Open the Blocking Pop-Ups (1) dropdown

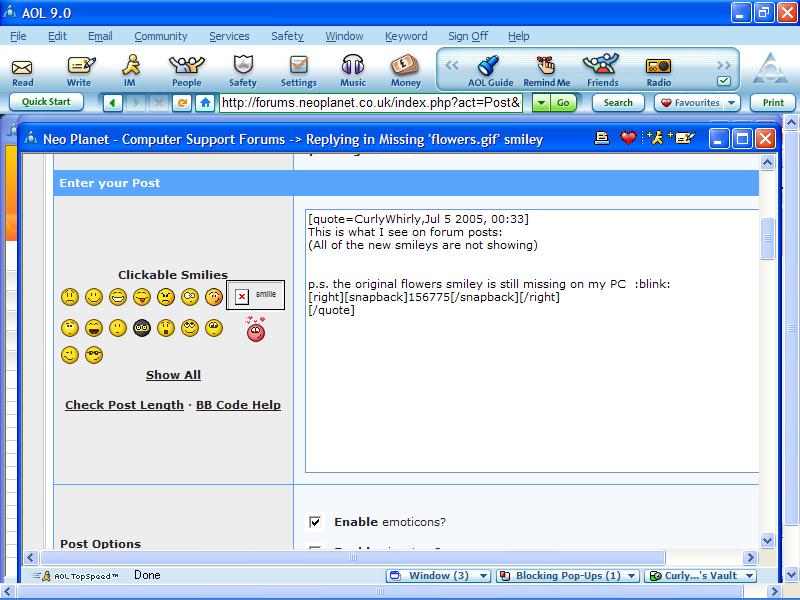click(567, 576)
